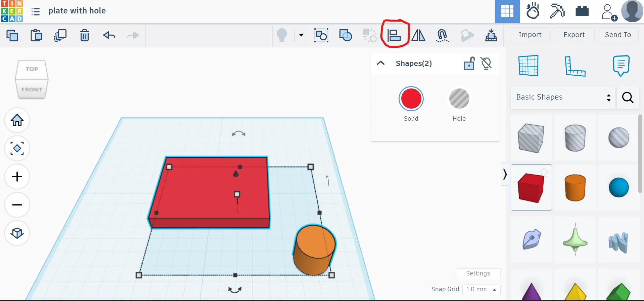Collapse the Shapes(2) inspector panel
The height and width of the screenshot is (301, 644).
[x=381, y=63]
